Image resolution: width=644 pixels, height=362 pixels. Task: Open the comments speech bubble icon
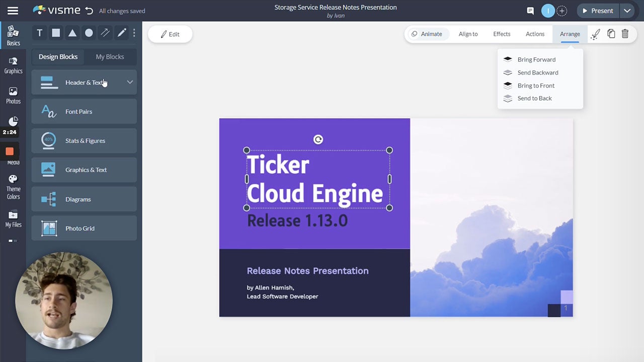click(530, 11)
